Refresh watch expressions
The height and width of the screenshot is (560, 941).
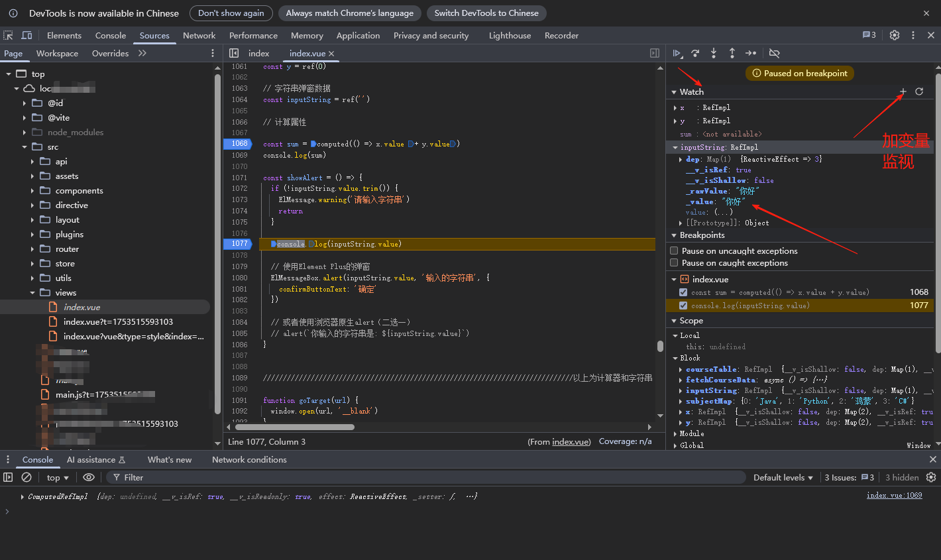tap(919, 91)
